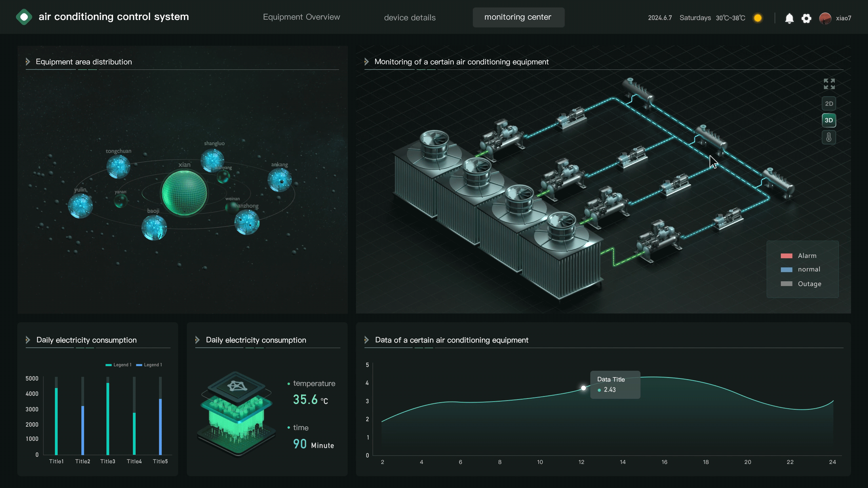The width and height of the screenshot is (868, 488).
Task: Select the xian central globe
Action: [x=184, y=193]
